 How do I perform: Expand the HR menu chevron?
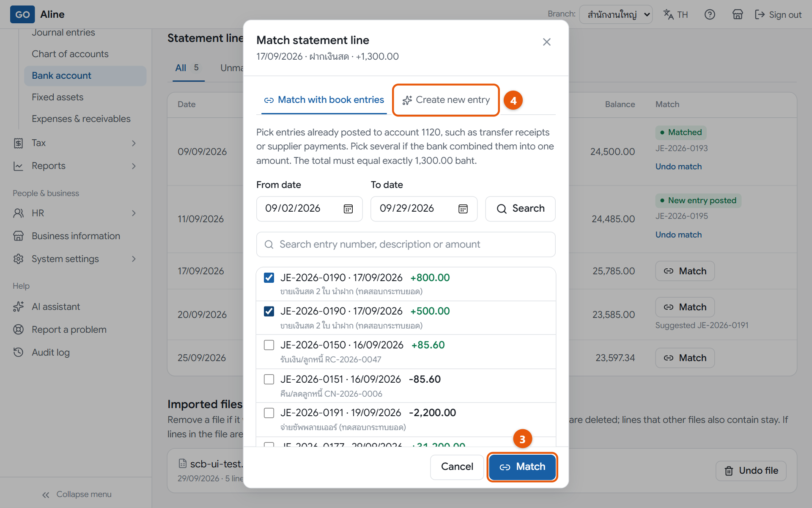[134, 213]
